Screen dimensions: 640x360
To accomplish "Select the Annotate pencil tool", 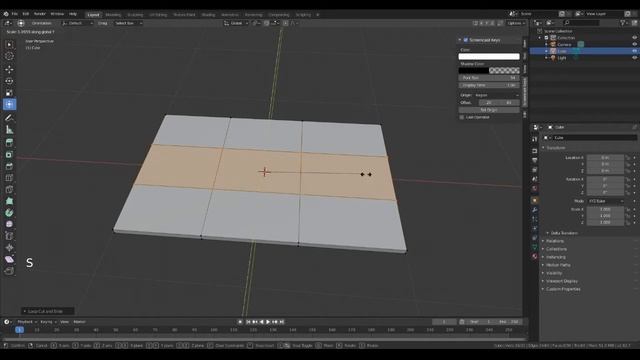I will point(9,118).
